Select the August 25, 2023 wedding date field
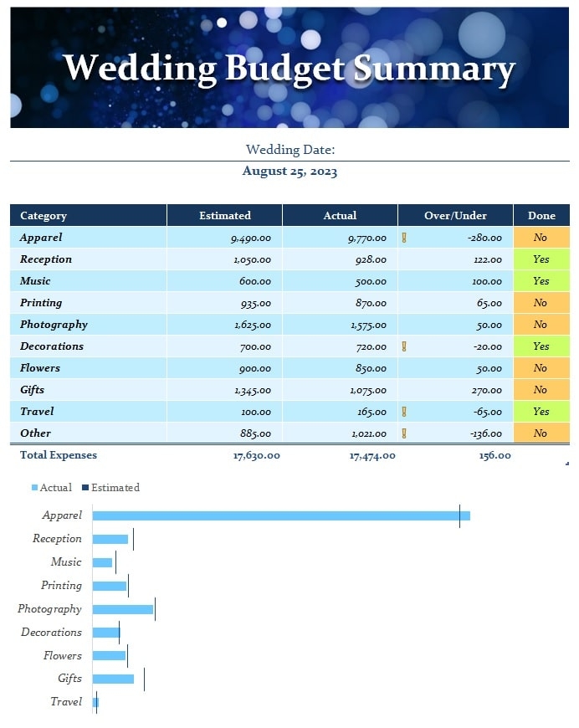The height and width of the screenshot is (728, 579). point(289,172)
